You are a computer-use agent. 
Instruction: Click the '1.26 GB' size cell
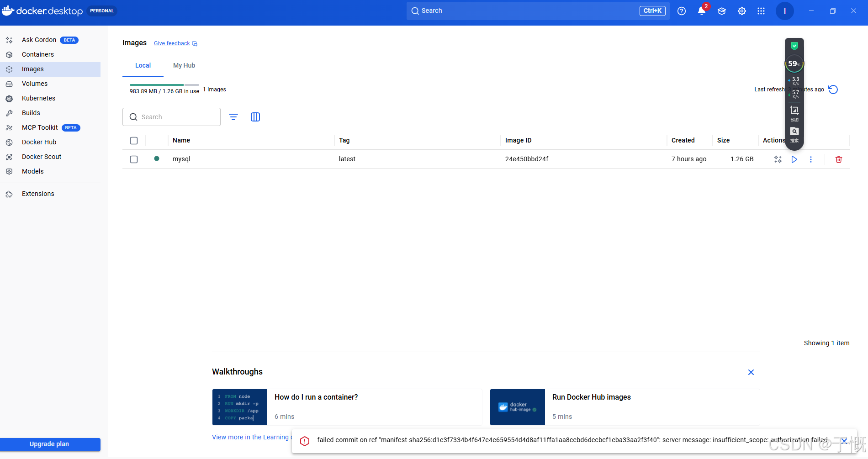point(742,159)
